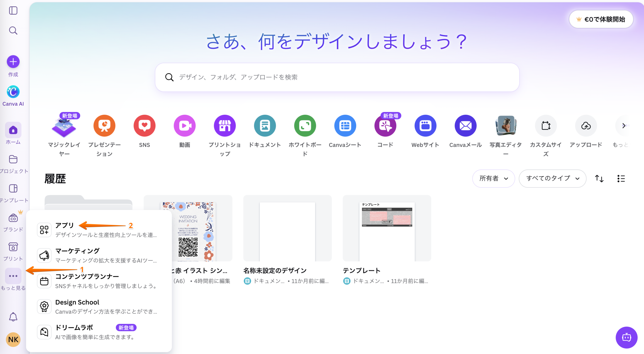The image size is (644, 354).
Task: Open the 所有者 filter dropdown
Action: [494, 178]
